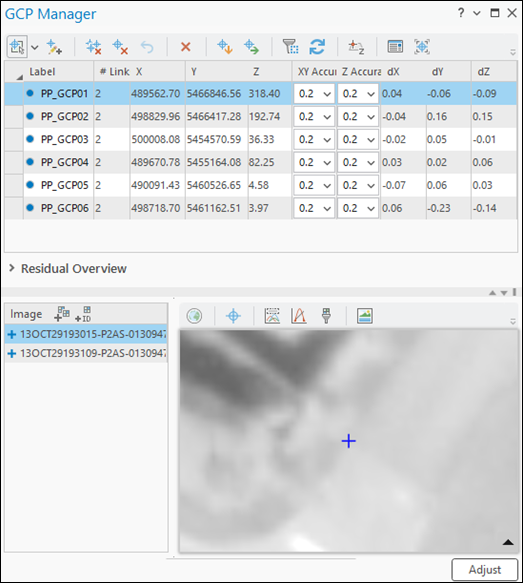Screen dimensions: 523x583
Task: Click the Label column header
Action: (x=42, y=72)
